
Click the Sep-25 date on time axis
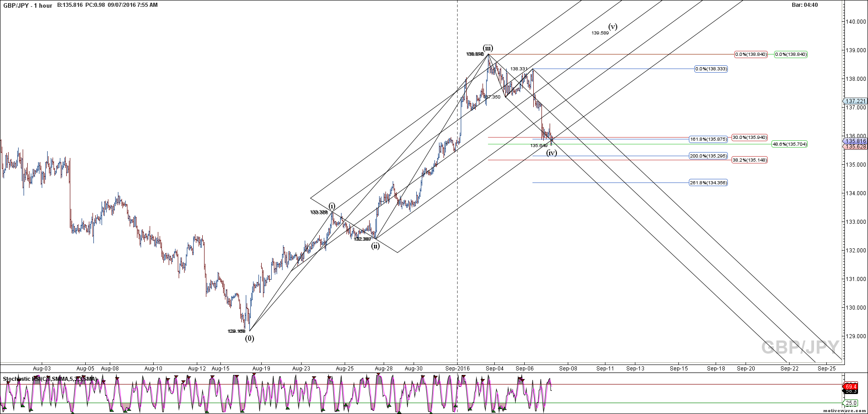click(x=827, y=369)
